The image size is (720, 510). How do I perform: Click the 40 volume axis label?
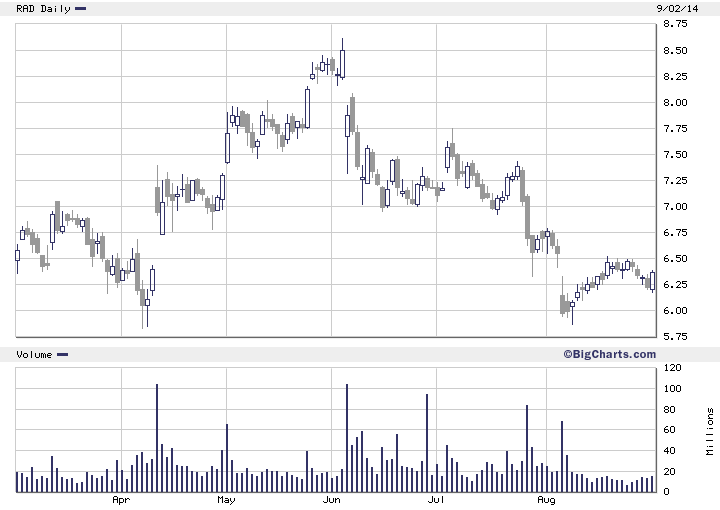point(669,450)
